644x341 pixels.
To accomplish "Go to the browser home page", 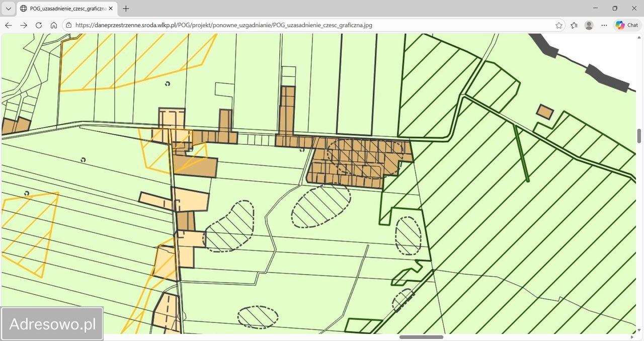I will point(54,25).
